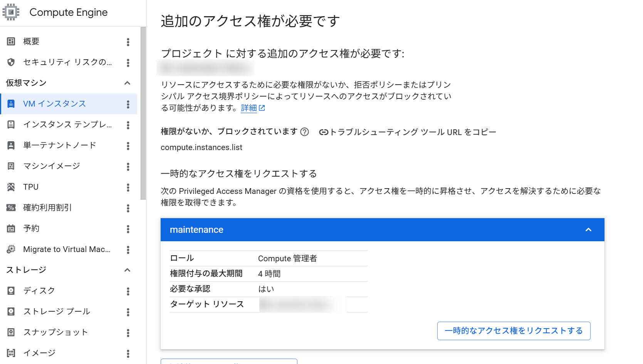Viewport: 643px width, 364px height.
Task: Click the スナップショット camera icon
Action: pyautogui.click(x=10, y=332)
